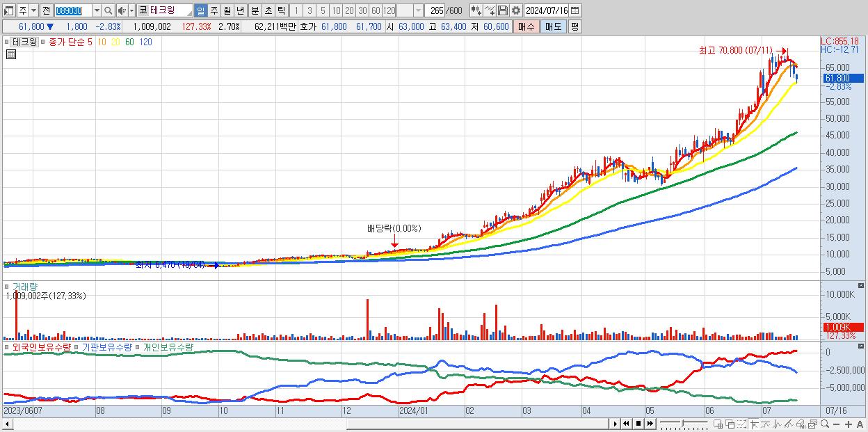Viewport: 868px width, 432px height.
Task: Click the plus zoom-in icon at bottom right
Action: click(848, 424)
